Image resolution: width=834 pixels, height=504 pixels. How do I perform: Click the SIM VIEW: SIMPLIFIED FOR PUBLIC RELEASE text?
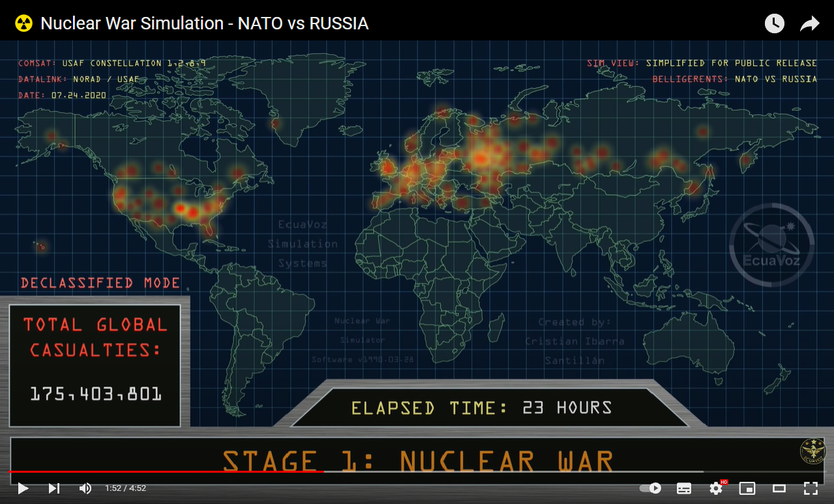[702, 63]
